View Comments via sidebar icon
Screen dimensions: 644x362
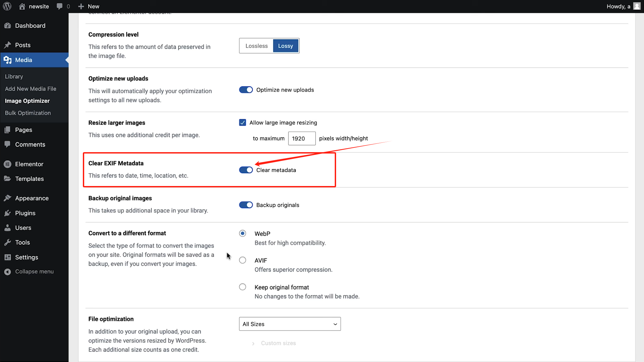tap(8, 144)
